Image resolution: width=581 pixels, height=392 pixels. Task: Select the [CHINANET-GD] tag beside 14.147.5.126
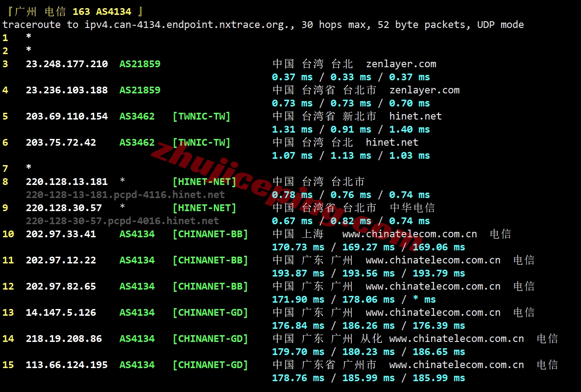click(x=210, y=313)
